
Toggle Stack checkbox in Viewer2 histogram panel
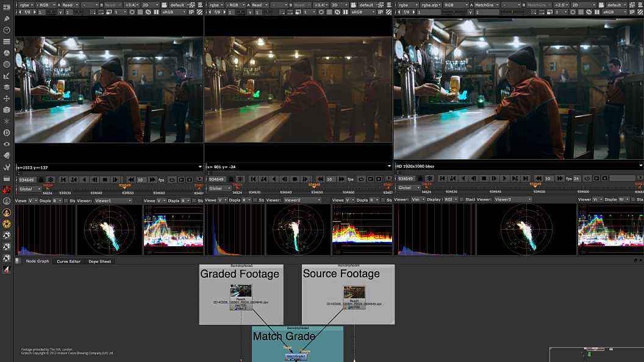pos(255,201)
